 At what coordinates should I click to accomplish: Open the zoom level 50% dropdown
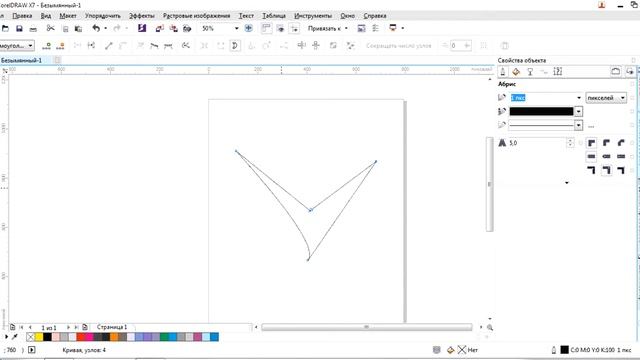(x=236, y=29)
